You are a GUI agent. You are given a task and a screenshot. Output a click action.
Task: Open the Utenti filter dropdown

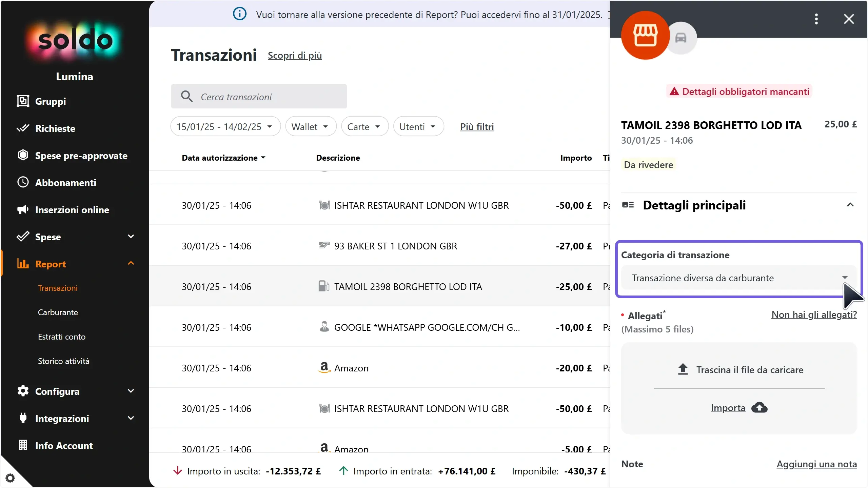pos(418,126)
